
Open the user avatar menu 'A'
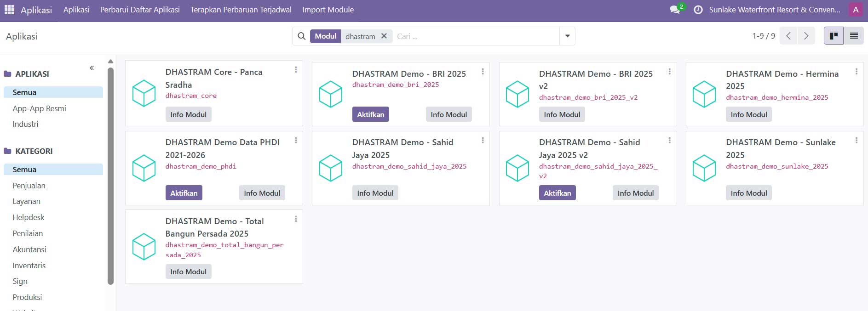coord(856,10)
